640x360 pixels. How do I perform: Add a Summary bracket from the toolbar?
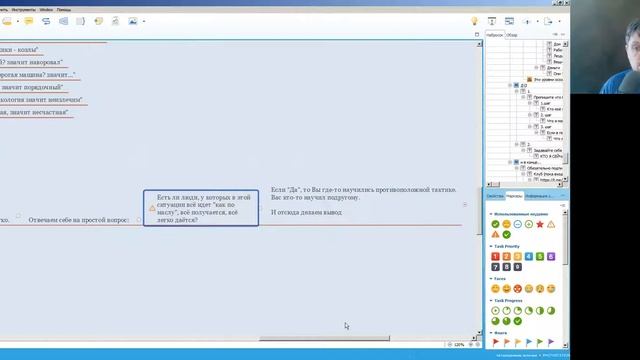(80, 21)
